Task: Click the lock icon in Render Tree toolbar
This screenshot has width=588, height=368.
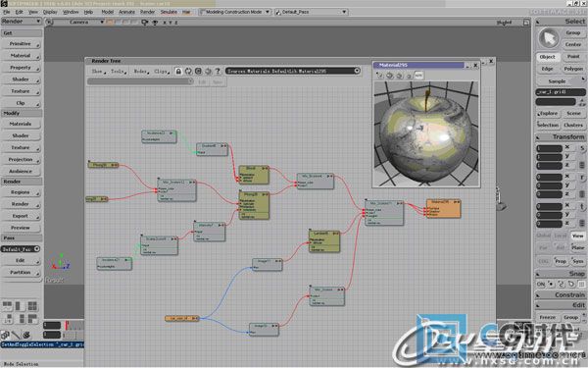Action: click(x=178, y=71)
